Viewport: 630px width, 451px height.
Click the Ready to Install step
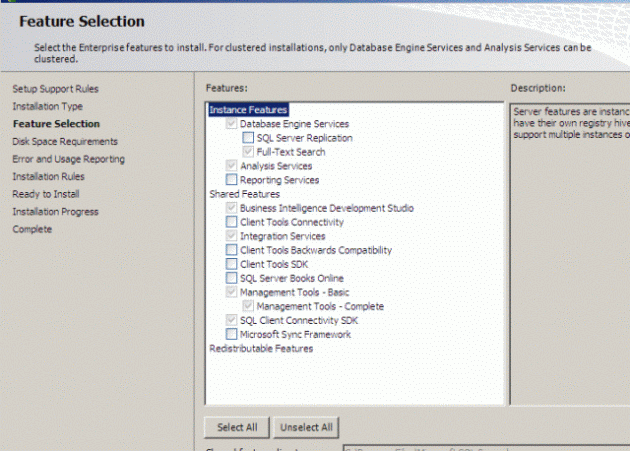tap(46, 194)
